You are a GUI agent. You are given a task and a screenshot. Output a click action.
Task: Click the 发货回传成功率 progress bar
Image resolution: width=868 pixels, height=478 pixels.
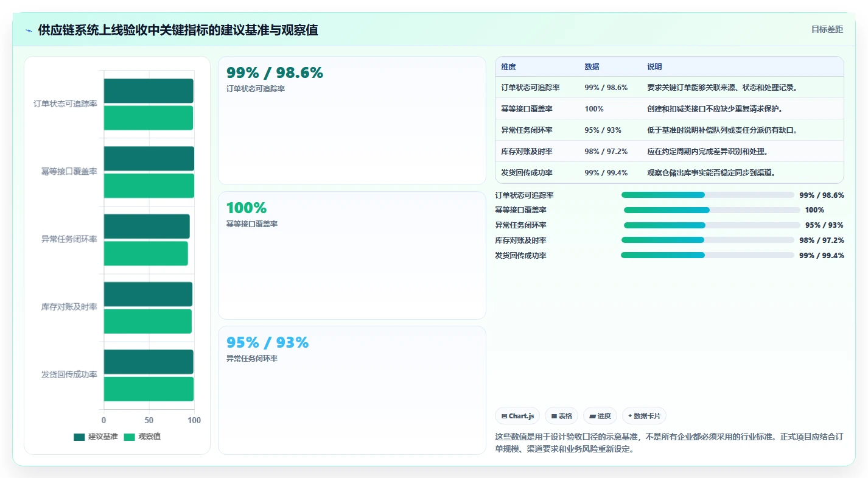click(708, 255)
